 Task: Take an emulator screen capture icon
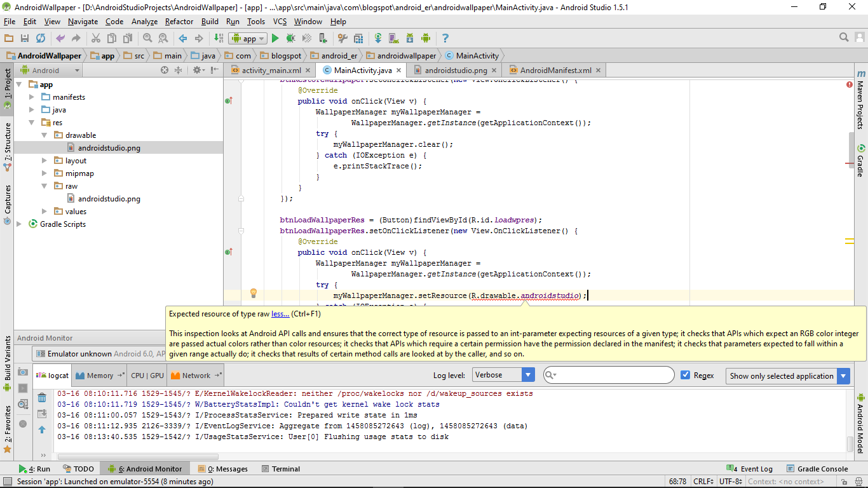(x=22, y=372)
